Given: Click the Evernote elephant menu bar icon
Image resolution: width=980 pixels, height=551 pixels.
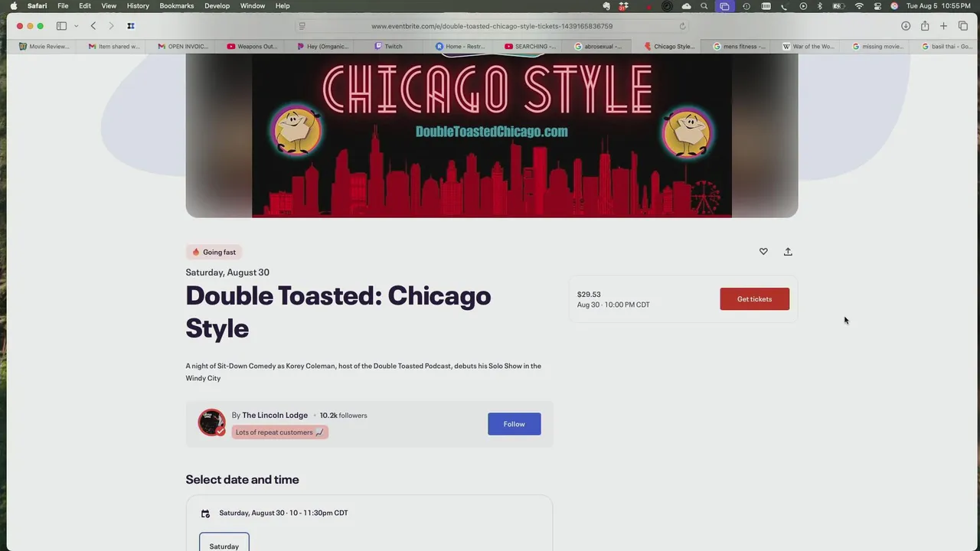Looking at the screenshot, I should click(x=606, y=6).
